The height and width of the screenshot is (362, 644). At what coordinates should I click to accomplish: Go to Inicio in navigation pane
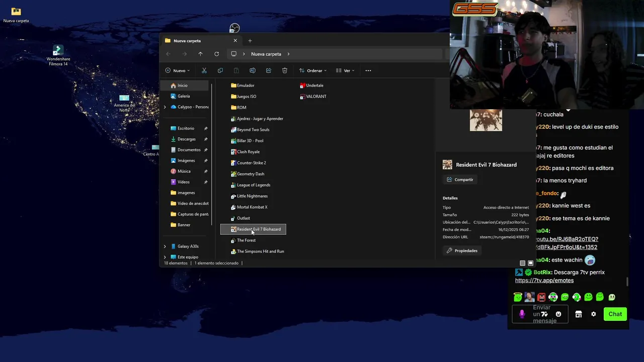pyautogui.click(x=184, y=85)
